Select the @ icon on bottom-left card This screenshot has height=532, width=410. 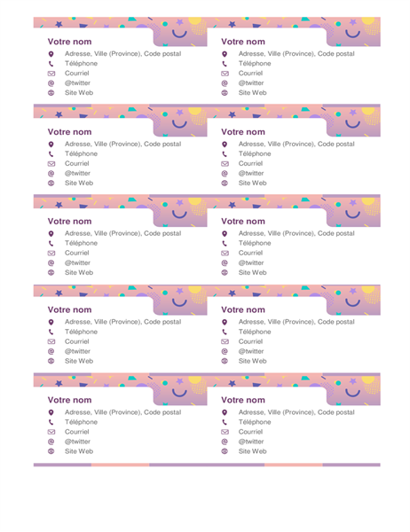pos(51,442)
